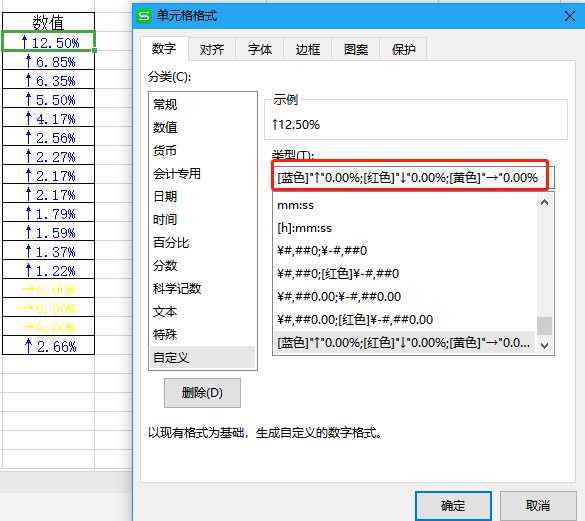Viewport: 585px width, 521px height.
Task: Select 会计专用 category
Action: (203, 174)
